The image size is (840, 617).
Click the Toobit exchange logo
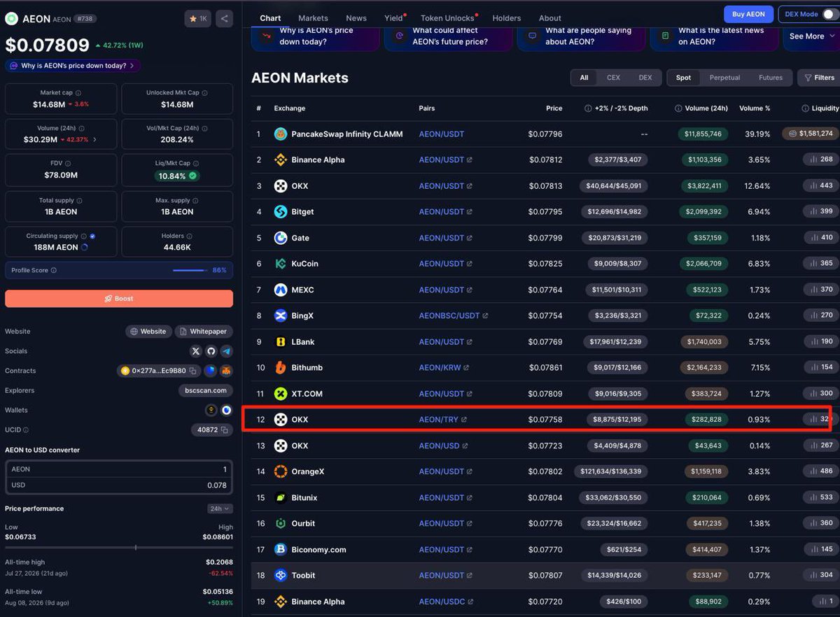point(281,575)
